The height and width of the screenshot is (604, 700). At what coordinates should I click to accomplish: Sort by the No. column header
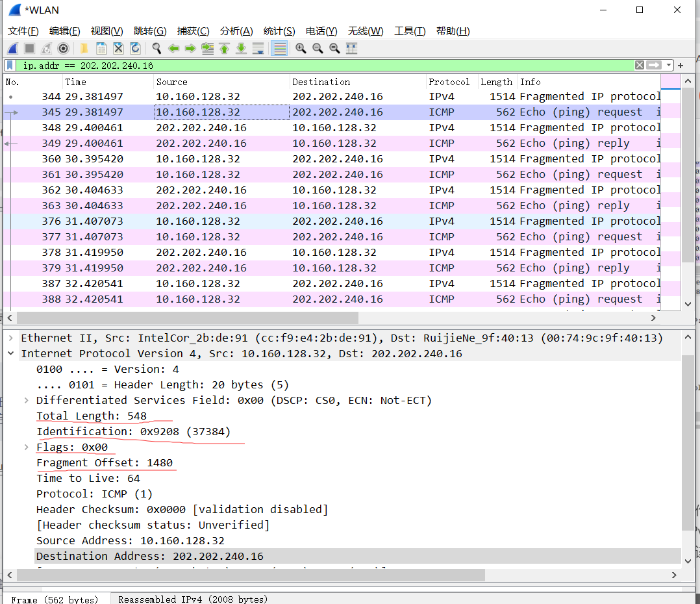point(33,82)
